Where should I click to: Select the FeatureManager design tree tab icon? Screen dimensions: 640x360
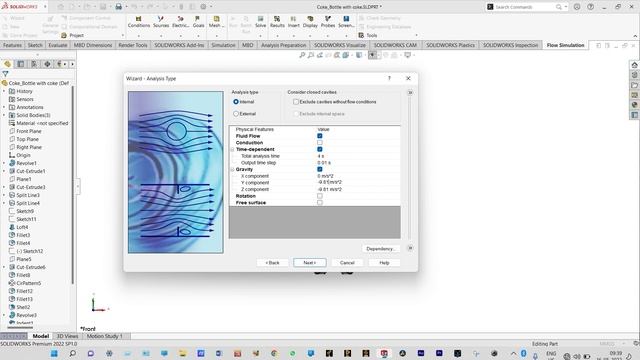(x=7, y=64)
